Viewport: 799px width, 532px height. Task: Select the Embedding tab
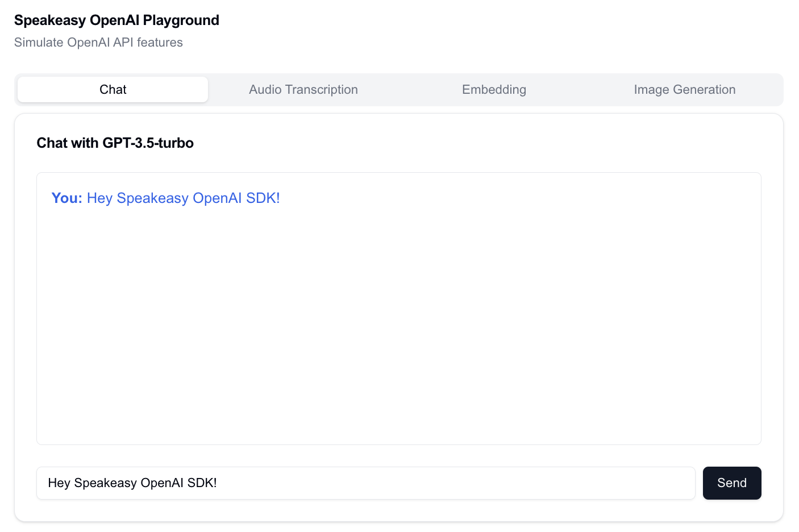tap(494, 89)
